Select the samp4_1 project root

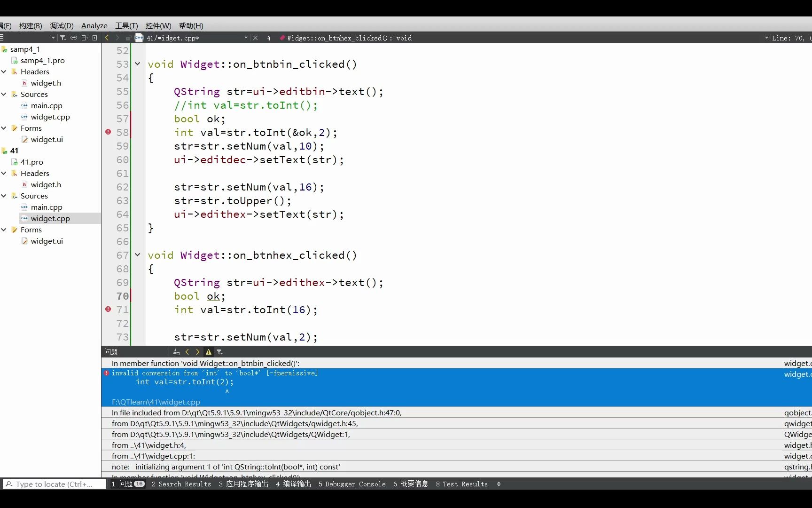point(25,49)
